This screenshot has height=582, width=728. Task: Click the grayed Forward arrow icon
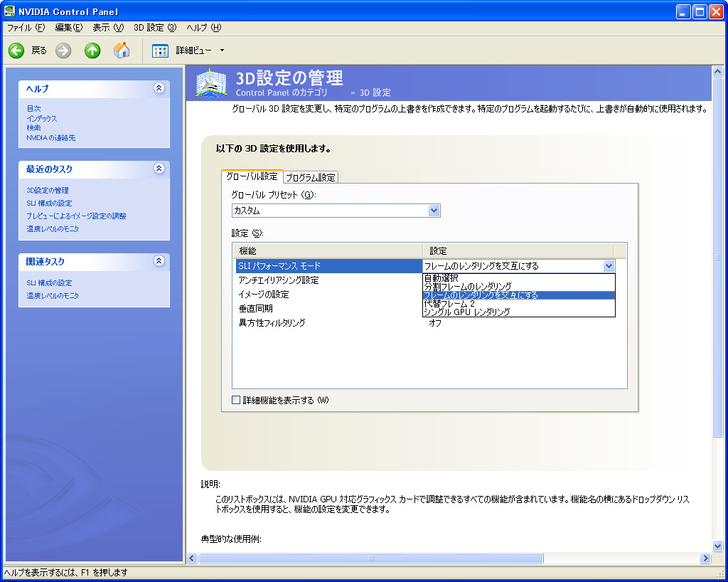click(63, 51)
